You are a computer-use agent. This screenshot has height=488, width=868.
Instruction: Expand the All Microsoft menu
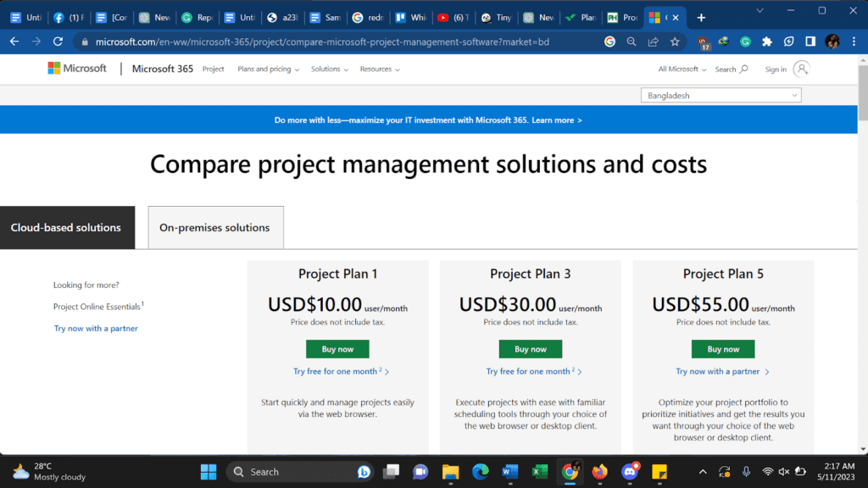682,69
